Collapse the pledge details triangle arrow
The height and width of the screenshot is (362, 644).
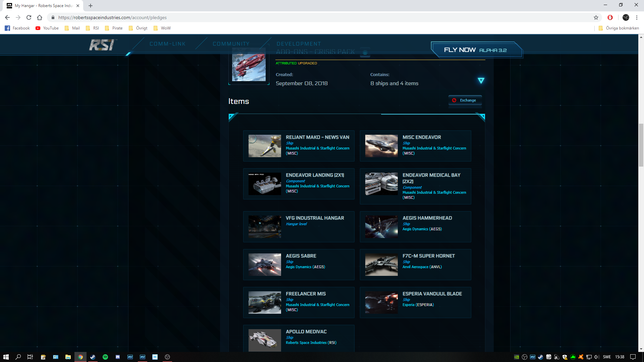click(x=481, y=80)
